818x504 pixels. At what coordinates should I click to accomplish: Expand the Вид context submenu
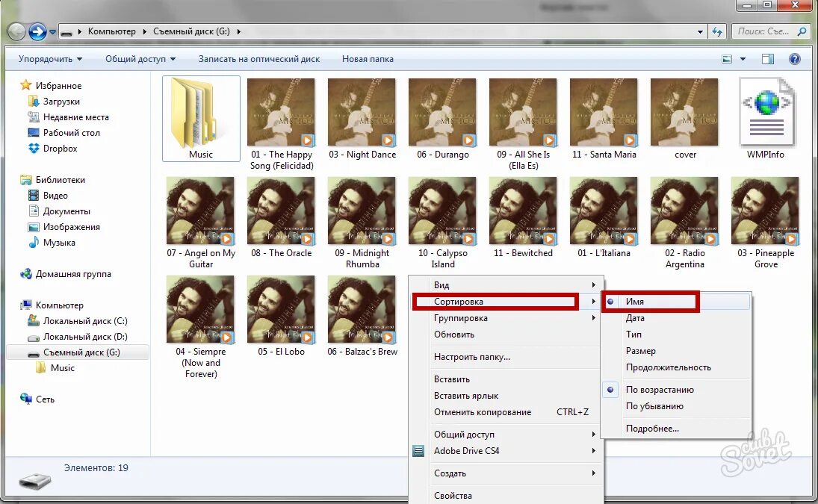coord(506,285)
